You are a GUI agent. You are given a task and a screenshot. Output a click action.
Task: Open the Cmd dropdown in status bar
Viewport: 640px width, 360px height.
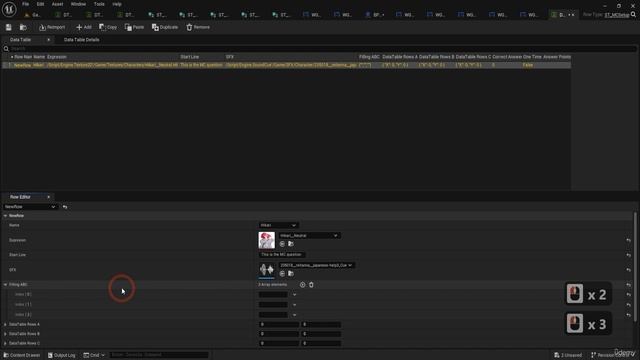tap(94, 355)
